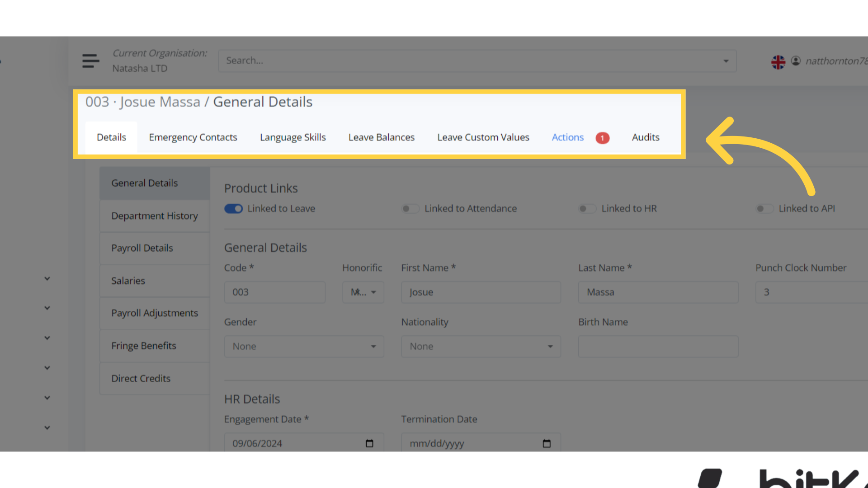The height and width of the screenshot is (488, 868).
Task: Expand the bottom chevron in the left sidebar
Action: [x=47, y=427]
